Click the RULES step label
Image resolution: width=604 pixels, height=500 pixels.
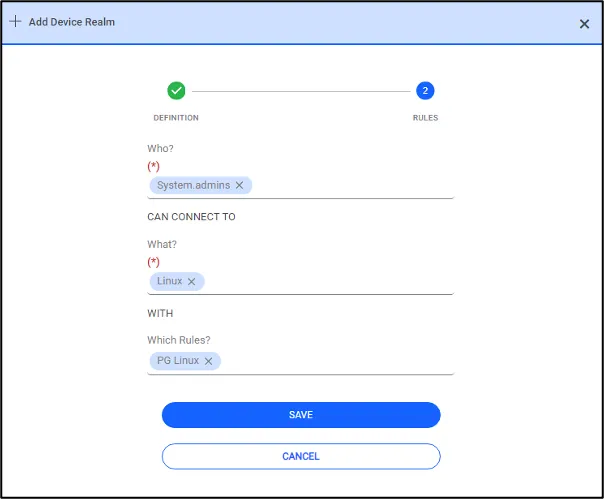tap(425, 118)
